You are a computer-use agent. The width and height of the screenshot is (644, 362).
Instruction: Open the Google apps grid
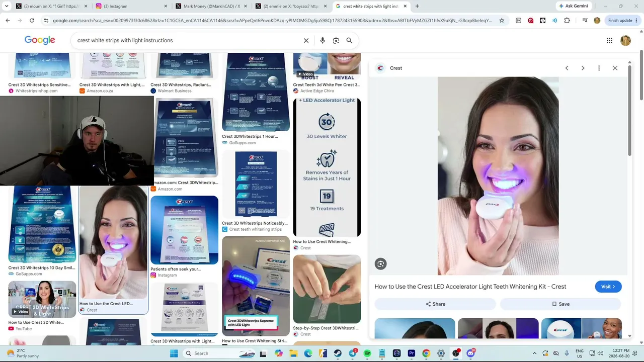click(x=609, y=40)
